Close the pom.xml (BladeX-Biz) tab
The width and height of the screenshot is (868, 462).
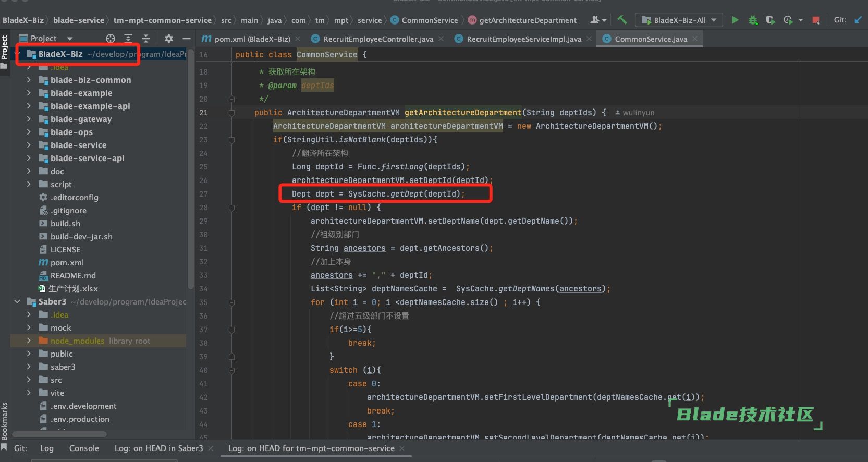pyautogui.click(x=298, y=39)
